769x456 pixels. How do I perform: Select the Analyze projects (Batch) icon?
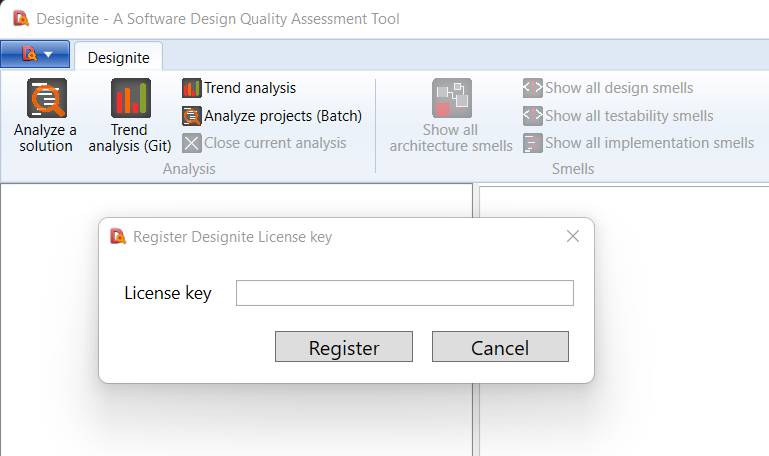[x=191, y=116]
